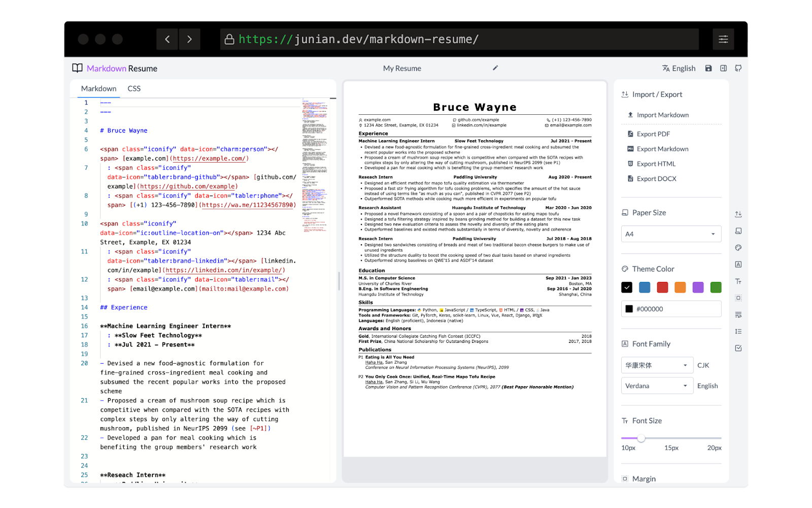Select the black theme color swatch
This screenshot has width=812, height=508.
627,288
